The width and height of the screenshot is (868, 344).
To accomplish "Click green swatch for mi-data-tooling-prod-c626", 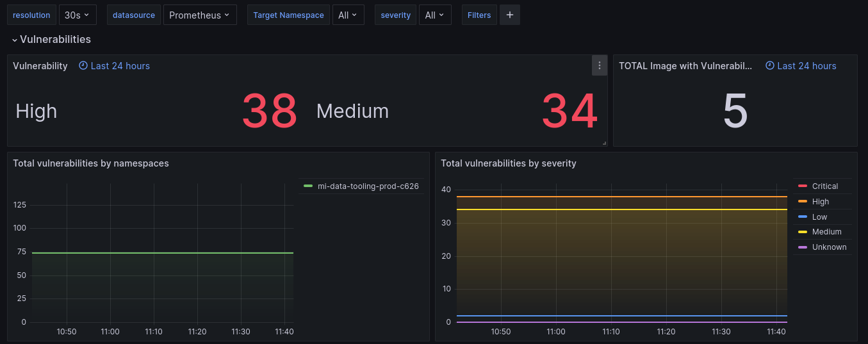I will click(x=308, y=186).
